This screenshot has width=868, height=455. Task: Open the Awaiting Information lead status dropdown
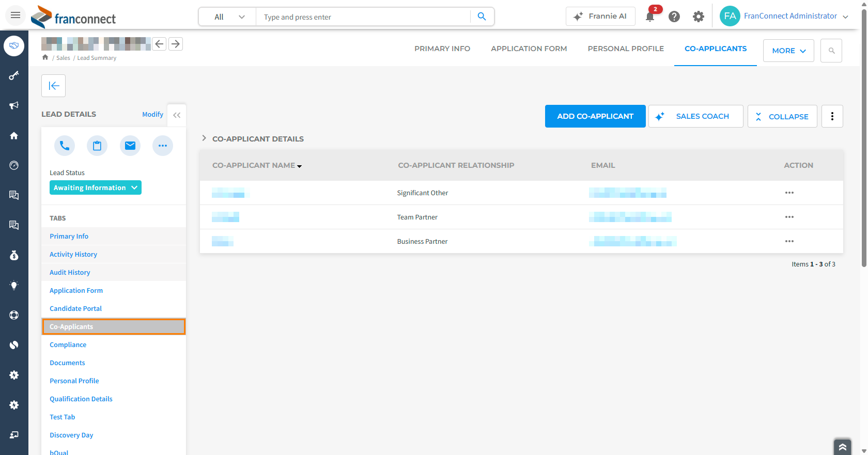pyautogui.click(x=96, y=187)
